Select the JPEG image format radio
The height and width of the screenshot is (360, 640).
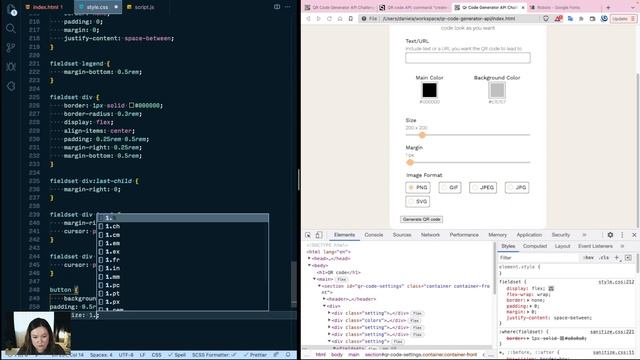(475, 187)
